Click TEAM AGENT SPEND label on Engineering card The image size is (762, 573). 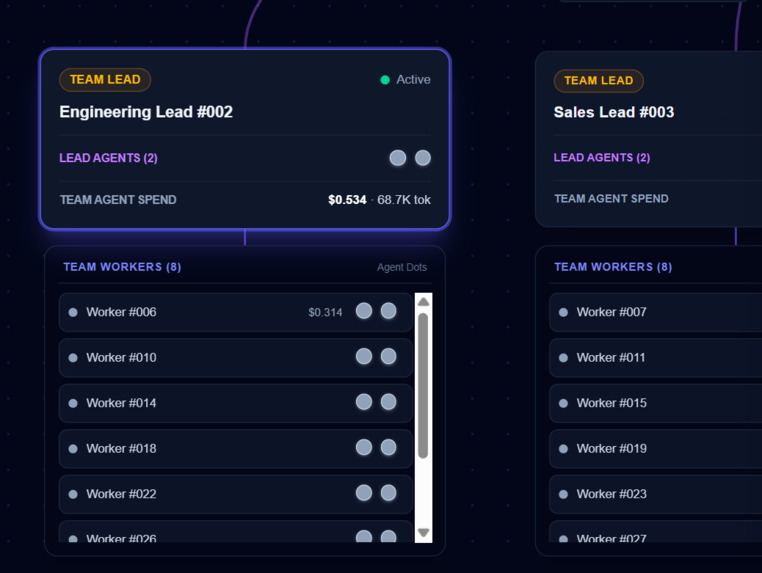pyautogui.click(x=118, y=200)
